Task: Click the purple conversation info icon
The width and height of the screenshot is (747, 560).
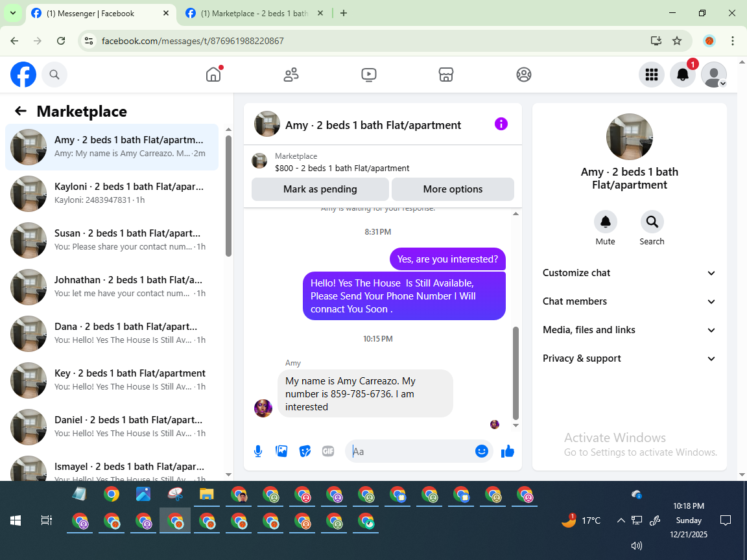Action: 501,124
